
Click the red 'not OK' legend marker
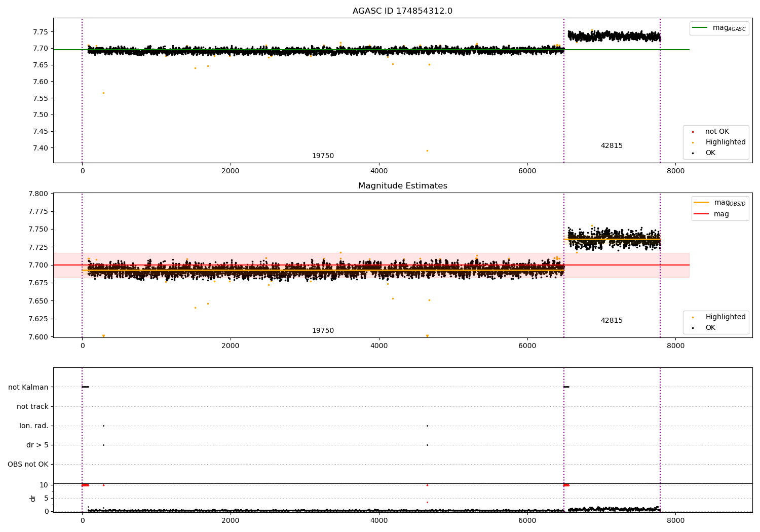(693, 132)
